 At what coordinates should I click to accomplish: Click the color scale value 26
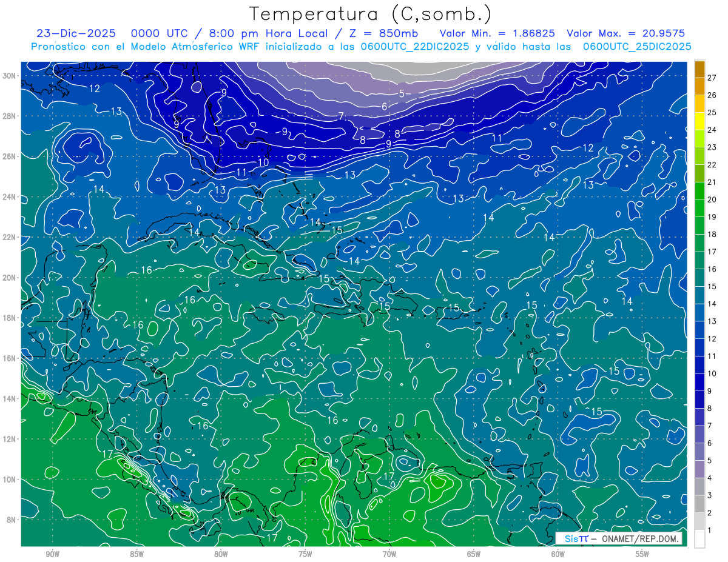(712, 95)
